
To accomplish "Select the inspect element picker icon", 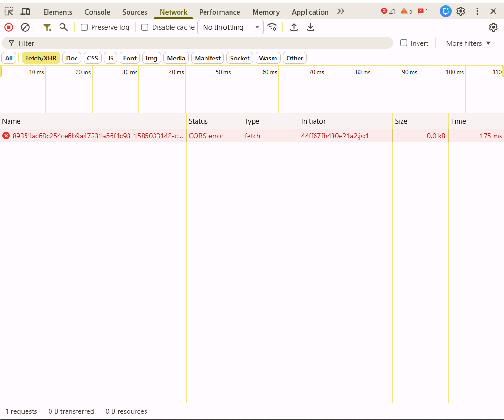I will 9,11.
